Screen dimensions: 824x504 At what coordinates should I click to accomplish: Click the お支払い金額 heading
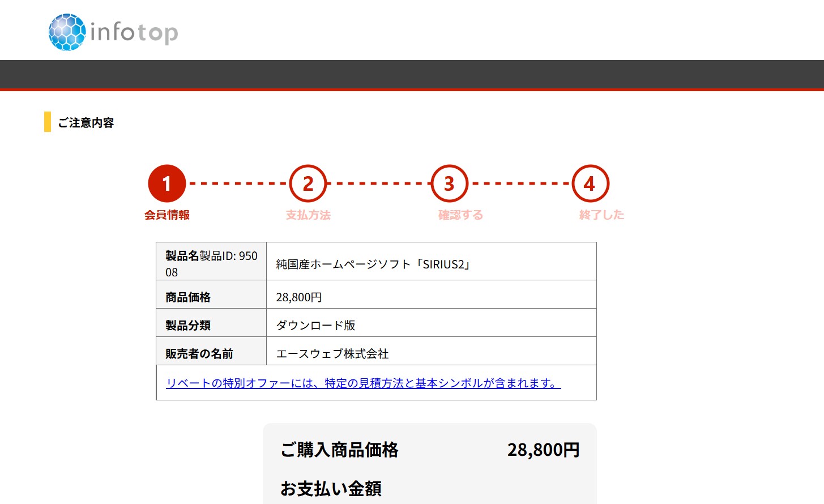tap(331, 488)
